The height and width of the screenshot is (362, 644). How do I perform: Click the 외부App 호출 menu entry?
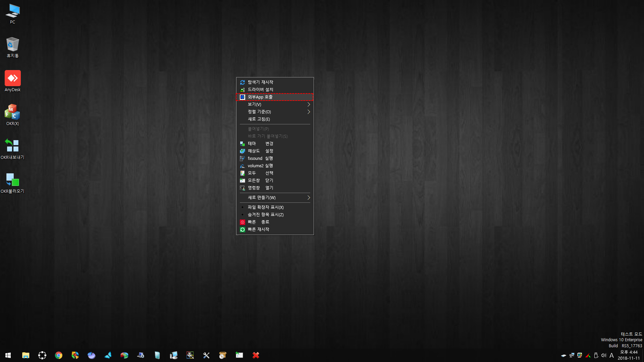tap(275, 97)
